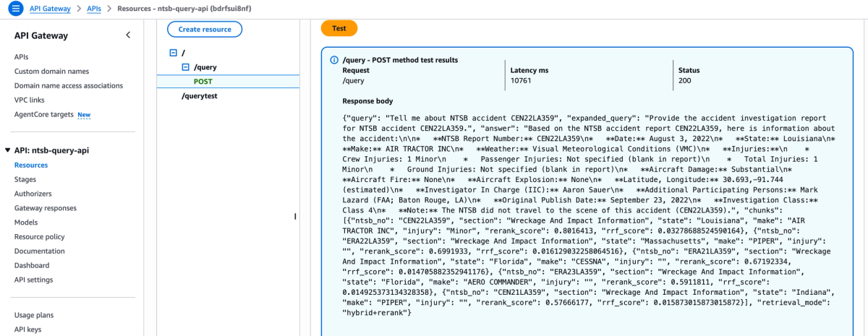
Task: Go to the APIs breadcrumb link
Action: coord(94,8)
